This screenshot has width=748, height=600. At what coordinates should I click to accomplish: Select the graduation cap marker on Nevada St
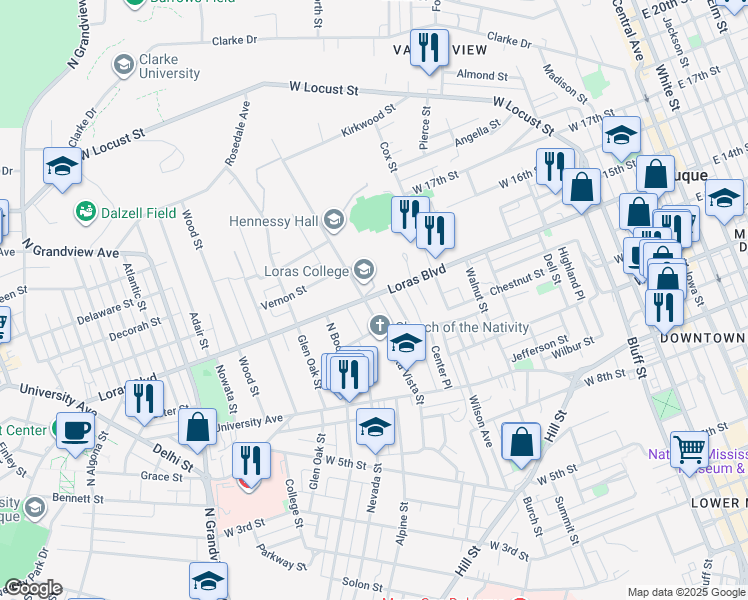point(375,427)
